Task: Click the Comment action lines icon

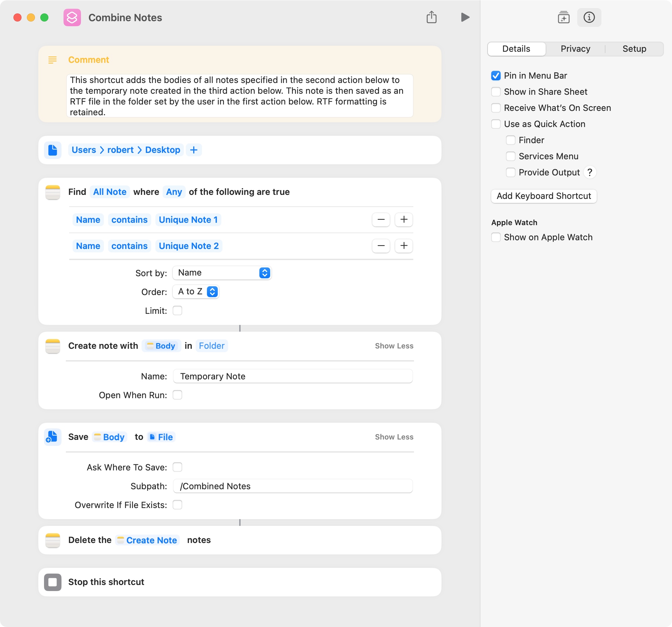Action: (x=52, y=60)
